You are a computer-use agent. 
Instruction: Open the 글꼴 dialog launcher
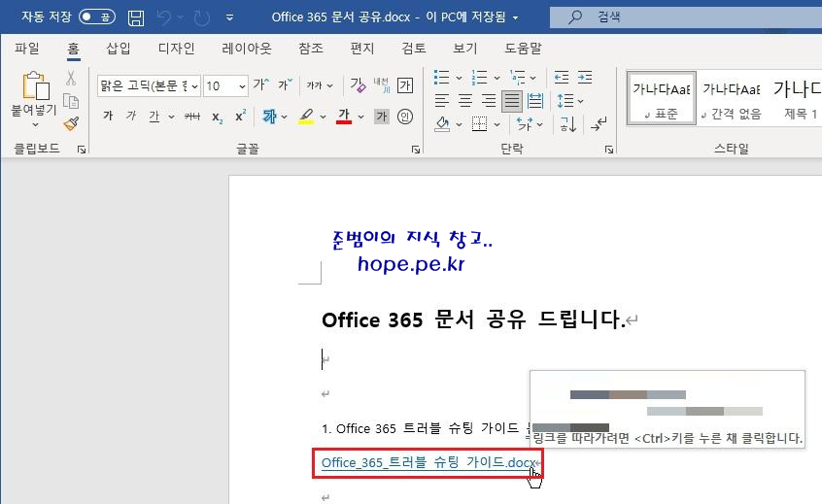coord(416,150)
